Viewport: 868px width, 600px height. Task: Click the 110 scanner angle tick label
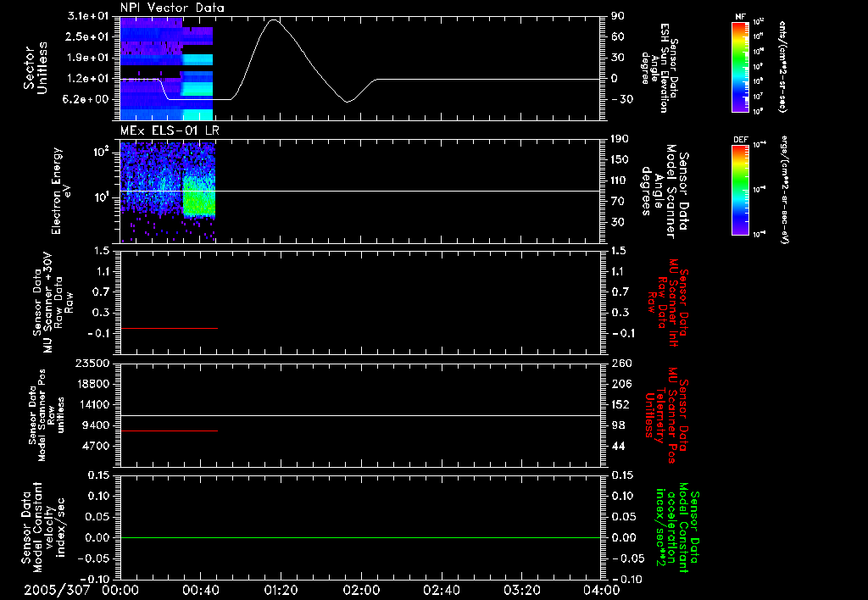coord(620,181)
